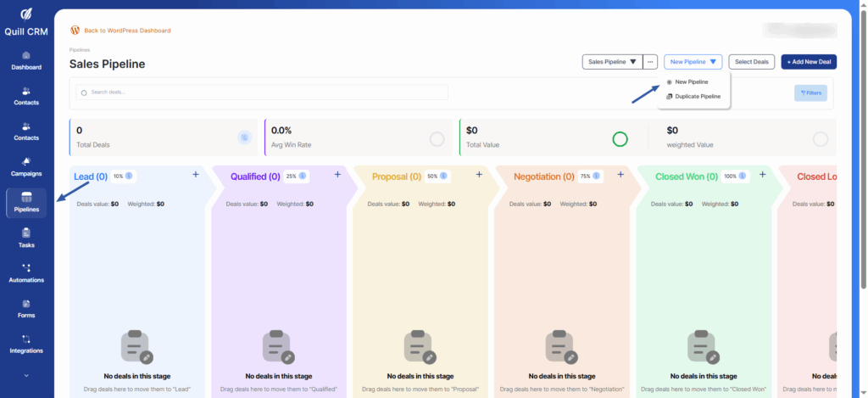This screenshot has width=868, height=398.
Task: Toggle the blue New Pipeline dropdown button
Action: pos(693,62)
